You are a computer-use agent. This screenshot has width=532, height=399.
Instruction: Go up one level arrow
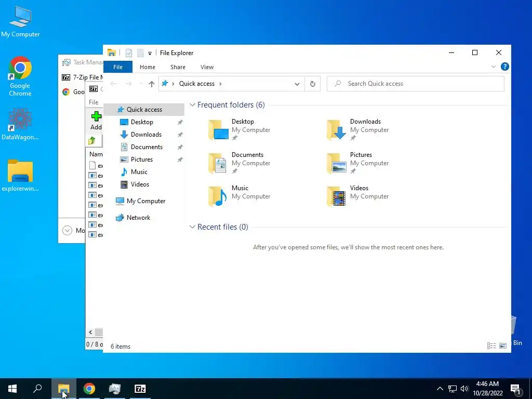click(152, 84)
